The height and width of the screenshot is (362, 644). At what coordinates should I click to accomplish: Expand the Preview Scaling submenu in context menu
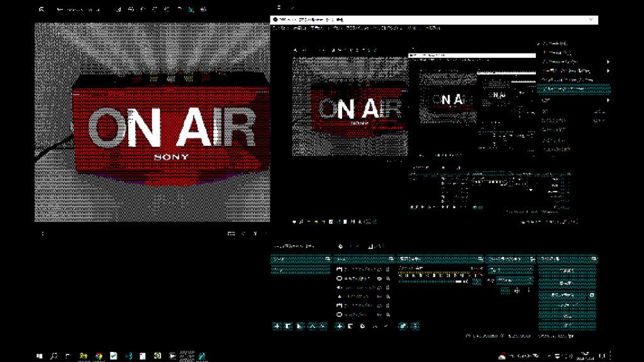point(574,62)
